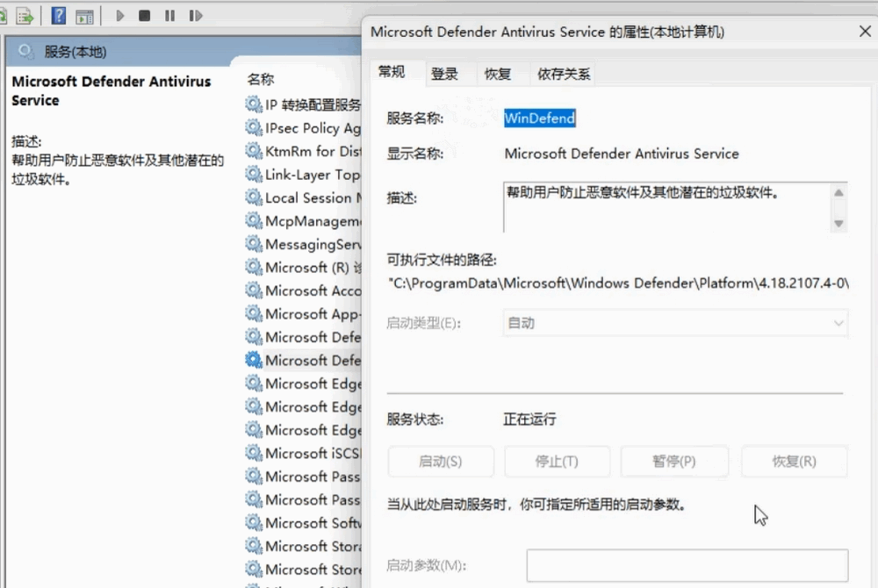This screenshot has width=878, height=588.
Task: Click the 正在运行 service status text
Action: tap(529, 419)
